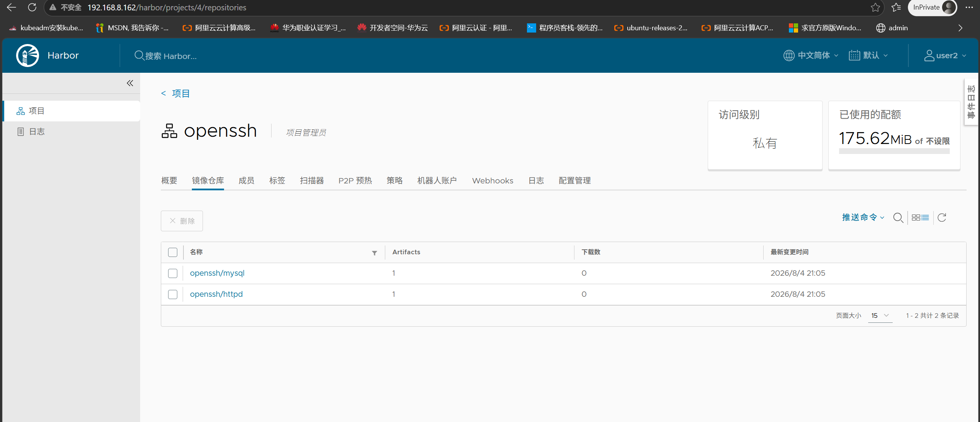Open the 中文简体 language dropdown
The image size is (980, 422).
[811, 56]
